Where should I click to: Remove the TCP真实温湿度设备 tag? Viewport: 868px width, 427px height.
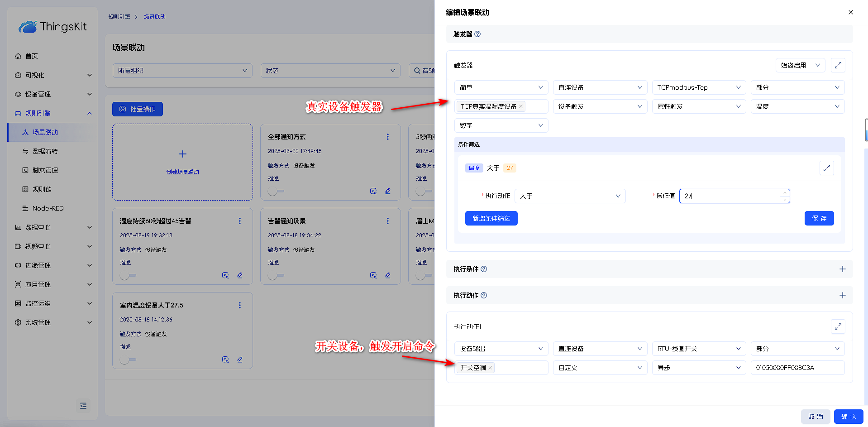coord(521,106)
